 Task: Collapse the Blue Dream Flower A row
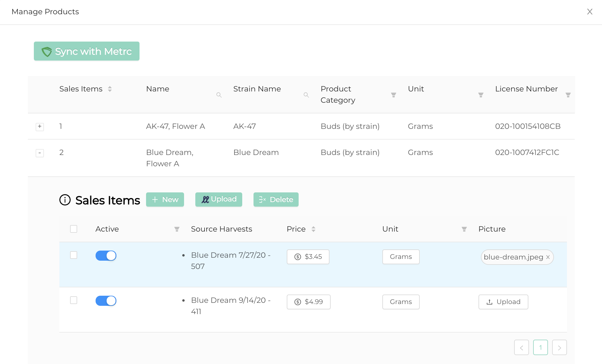(x=39, y=153)
